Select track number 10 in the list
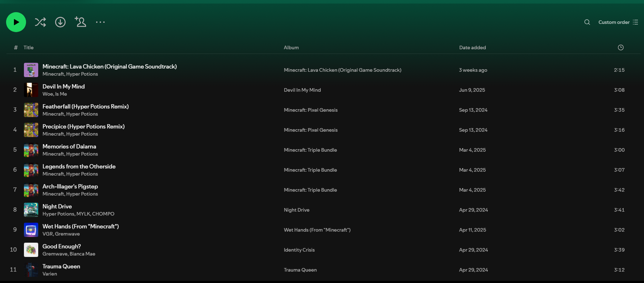644x283 pixels. [13, 249]
